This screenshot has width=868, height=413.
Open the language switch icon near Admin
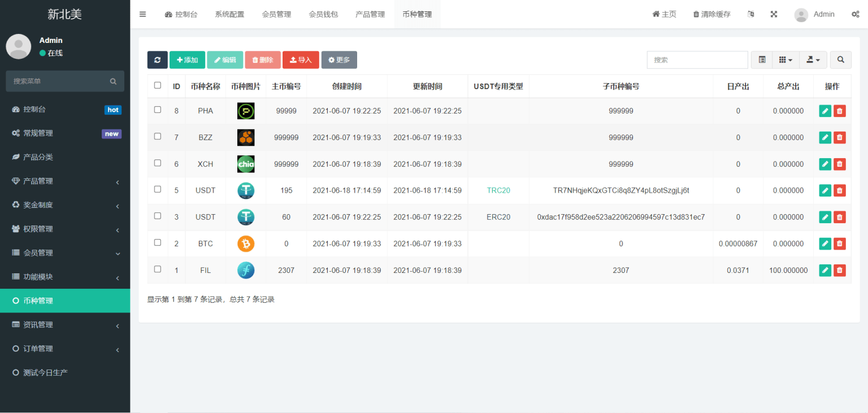[x=750, y=14]
